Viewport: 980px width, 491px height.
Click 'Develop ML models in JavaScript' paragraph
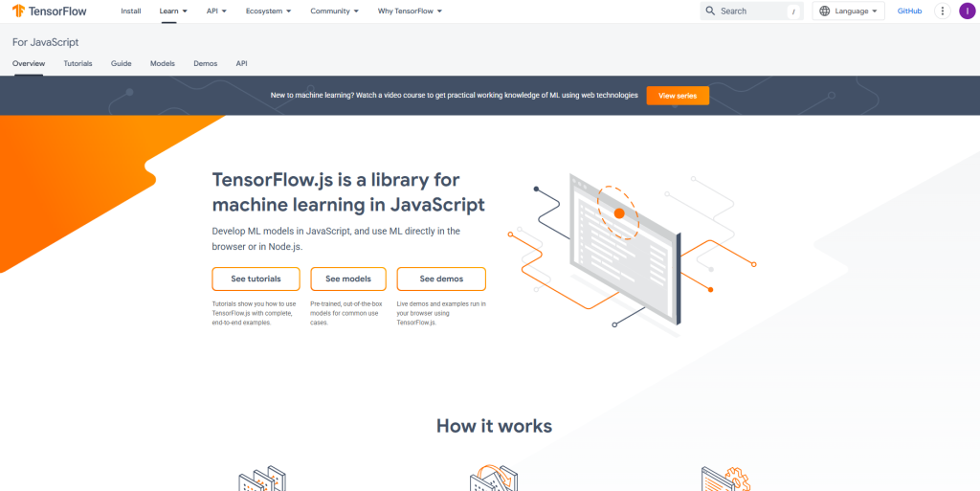pyautogui.click(x=336, y=238)
